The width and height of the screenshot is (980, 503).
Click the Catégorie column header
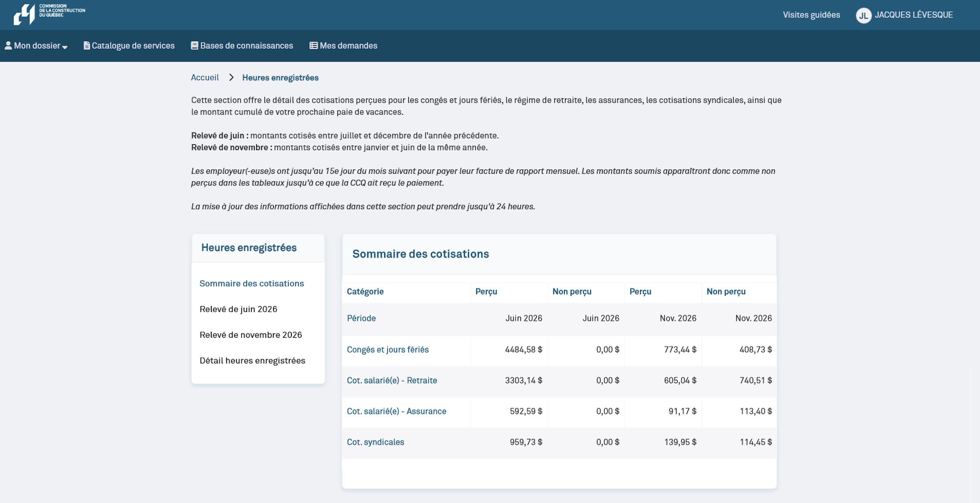[365, 291]
